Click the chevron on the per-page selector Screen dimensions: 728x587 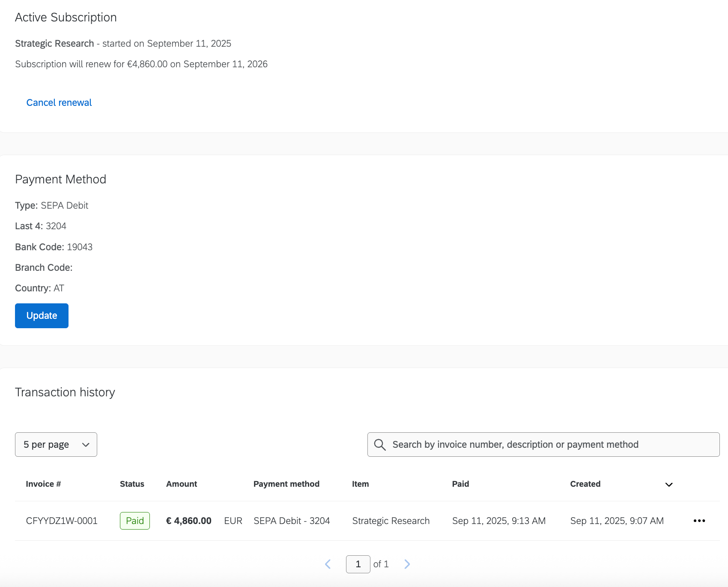point(85,444)
